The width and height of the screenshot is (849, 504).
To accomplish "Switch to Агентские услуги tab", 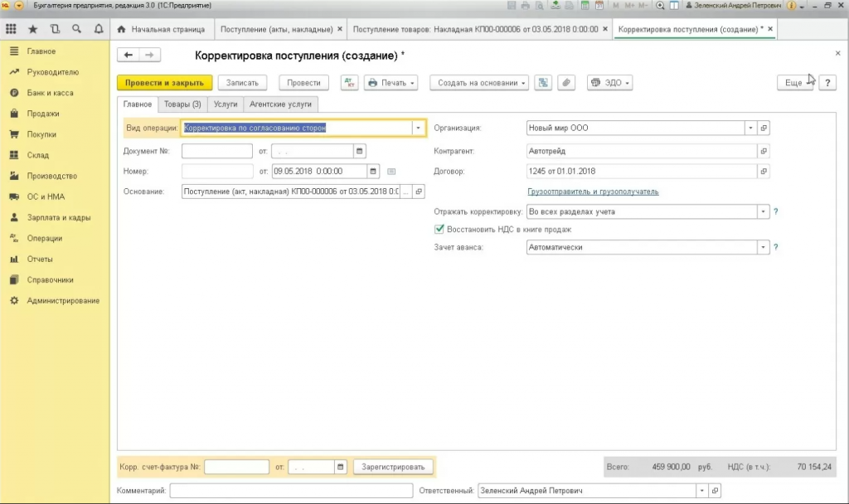I will pos(280,104).
